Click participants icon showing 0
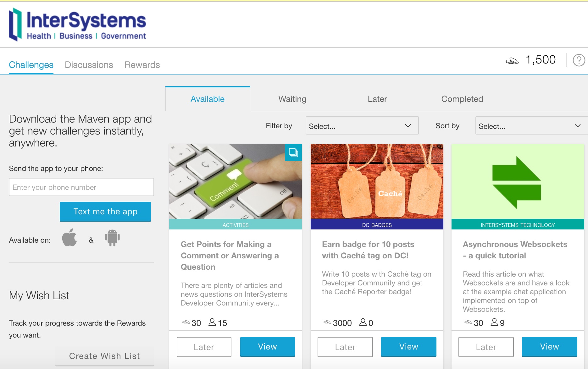This screenshot has height=369, width=588. coord(363,322)
